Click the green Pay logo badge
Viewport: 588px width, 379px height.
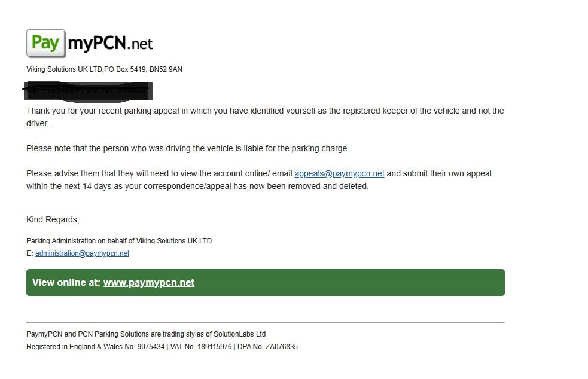[46, 44]
